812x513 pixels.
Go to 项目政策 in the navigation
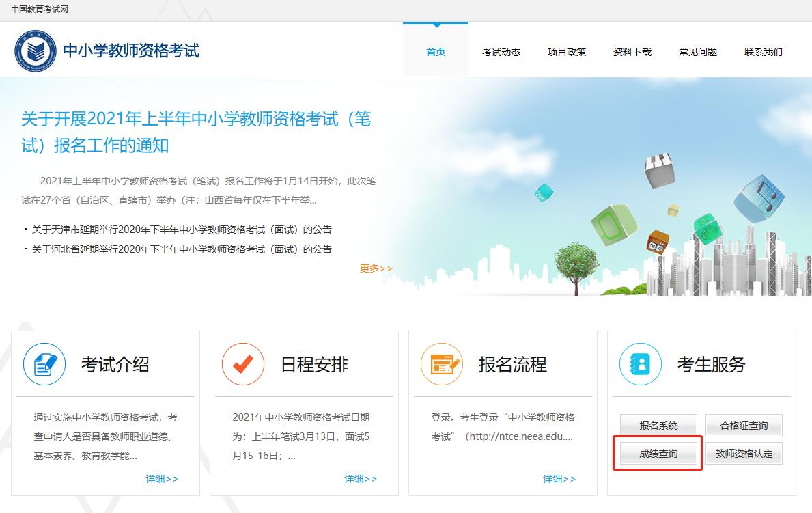click(567, 52)
